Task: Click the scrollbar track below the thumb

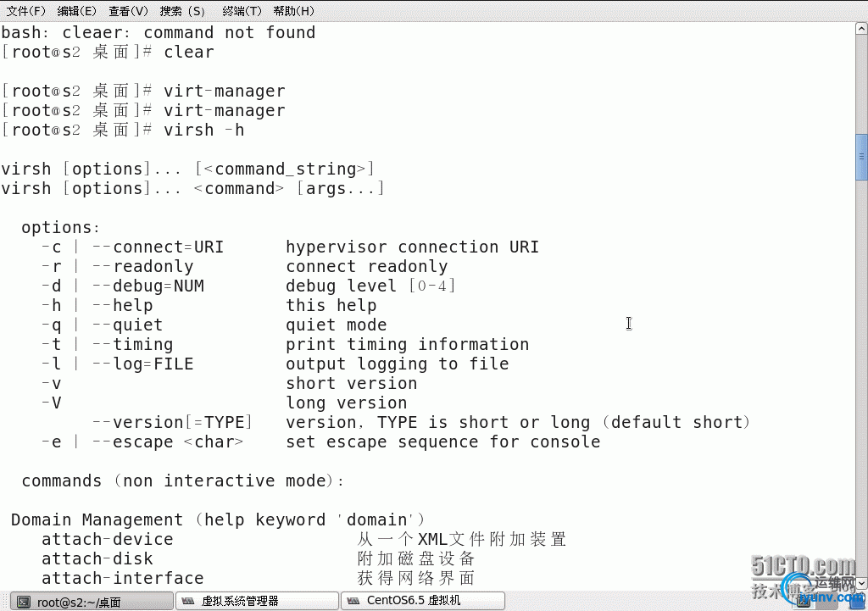Action: (x=861, y=381)
